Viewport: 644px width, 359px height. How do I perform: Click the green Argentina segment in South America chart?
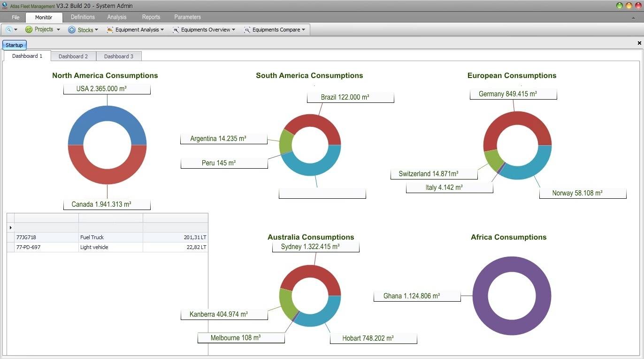click(x=285, y=142)
